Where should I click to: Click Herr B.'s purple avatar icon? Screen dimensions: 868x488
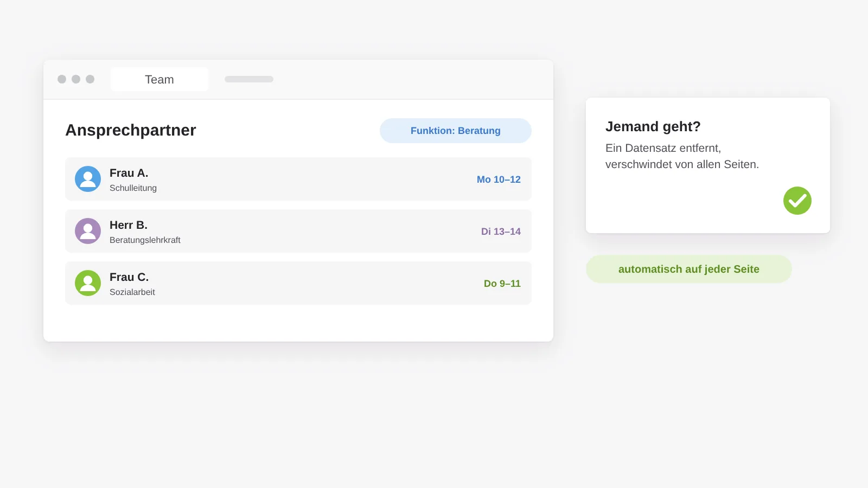(x=88, y=231)
